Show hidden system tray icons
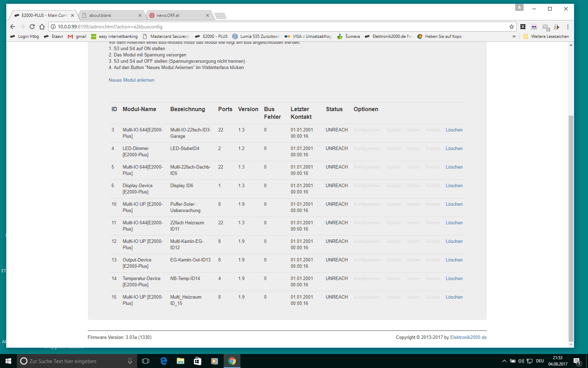588x368 pixels. pyautogui.click(x=504, y=361)
